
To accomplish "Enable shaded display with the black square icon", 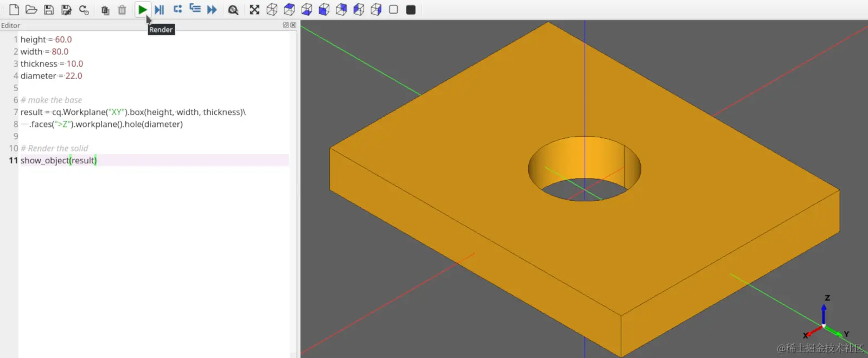I will pyautogui.click(x=411, y=10).
